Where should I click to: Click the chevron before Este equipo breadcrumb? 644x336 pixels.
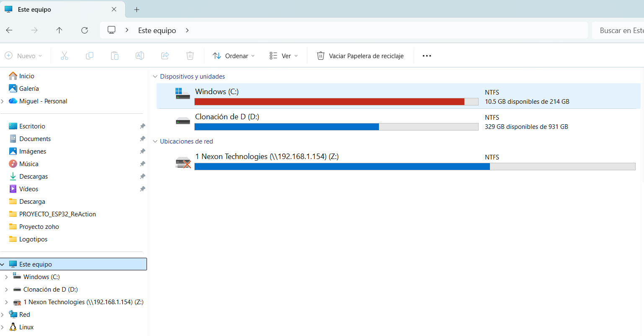(127, 30)
